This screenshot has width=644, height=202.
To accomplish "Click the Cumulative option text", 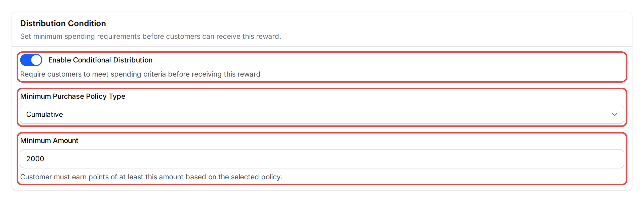I will 44,114.
